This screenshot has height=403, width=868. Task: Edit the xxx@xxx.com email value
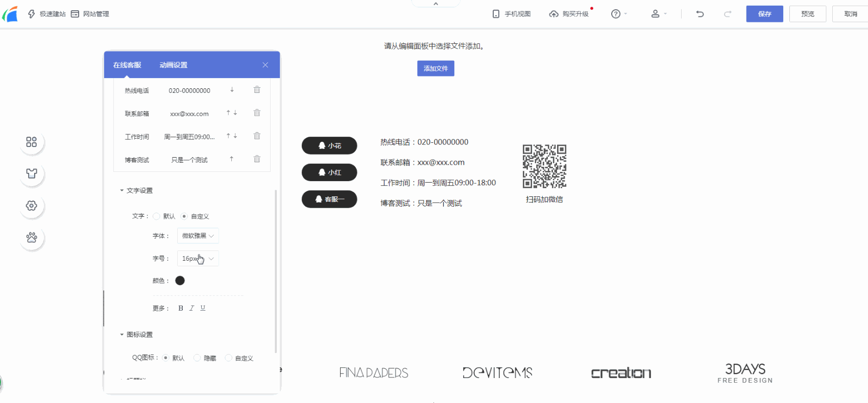(x=189, y=114)
